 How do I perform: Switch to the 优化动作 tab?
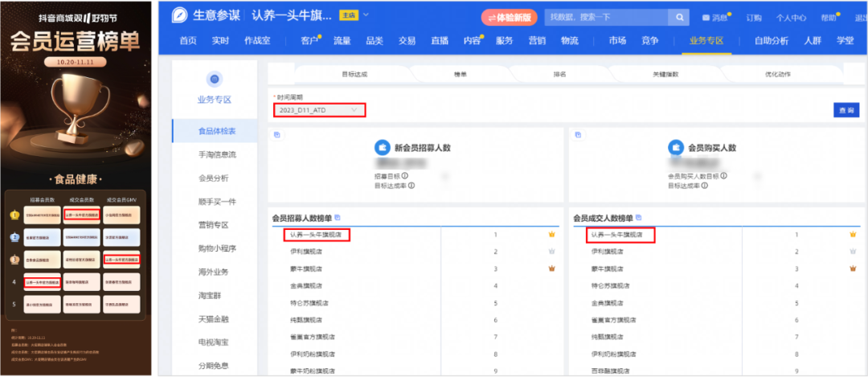778,74
